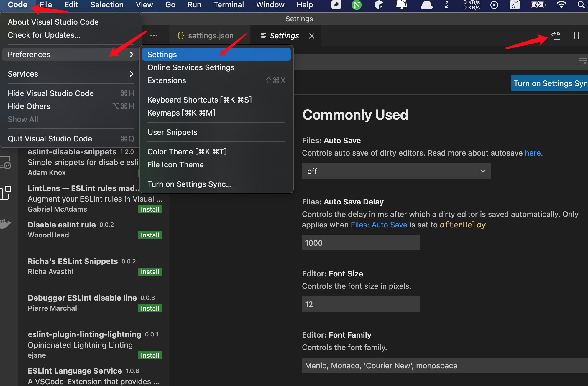The image size is (588, 386).
Task: Click Turn on Settings Sync button
Action: click(550, 83)
